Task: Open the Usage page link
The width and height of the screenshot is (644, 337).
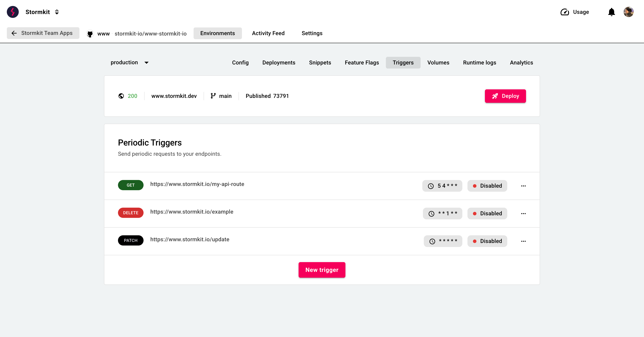Action: click(581, 12)
